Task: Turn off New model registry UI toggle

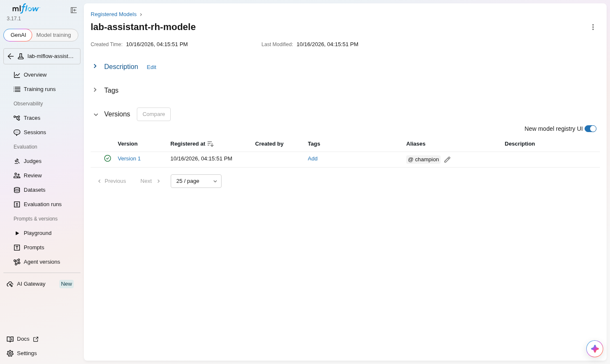Action: click(591, 129)
